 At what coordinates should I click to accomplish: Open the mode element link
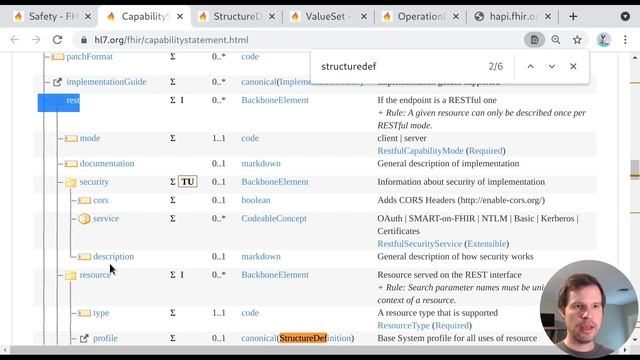(x=90, y=138)
